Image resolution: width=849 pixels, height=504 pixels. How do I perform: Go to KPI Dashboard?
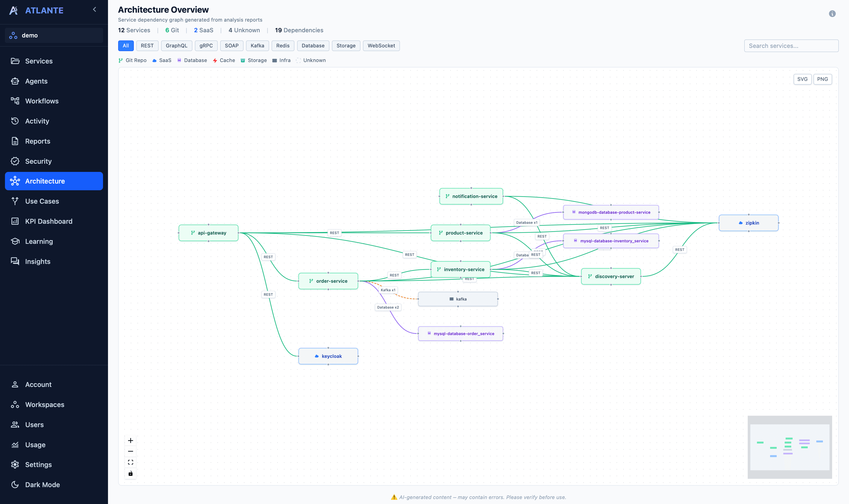(49, 221)
